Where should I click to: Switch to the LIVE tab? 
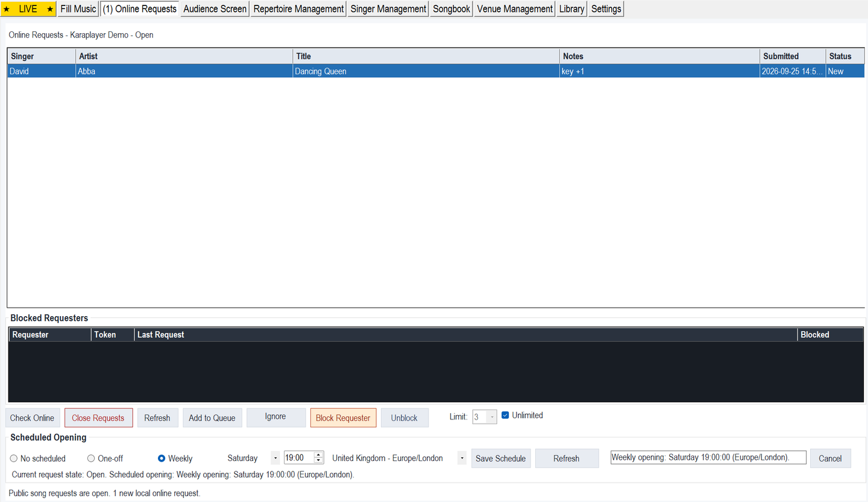(x=28, y=9)
